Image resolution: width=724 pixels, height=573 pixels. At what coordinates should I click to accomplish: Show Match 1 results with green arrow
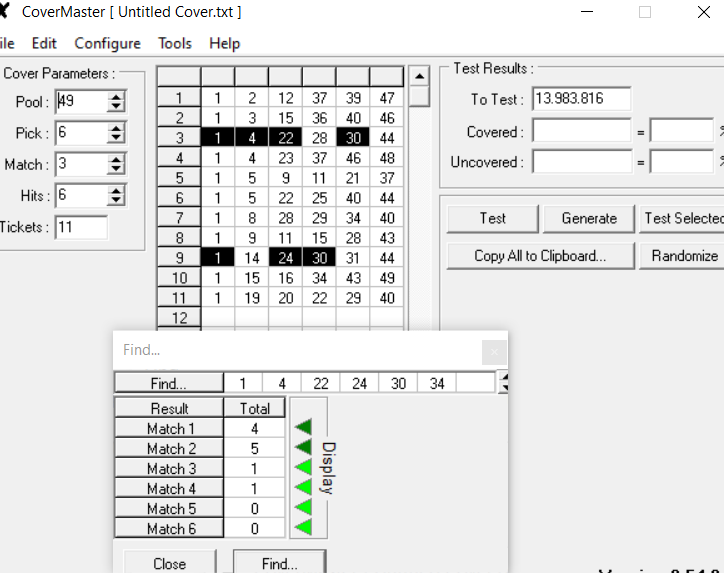click(x=303, y=427)
